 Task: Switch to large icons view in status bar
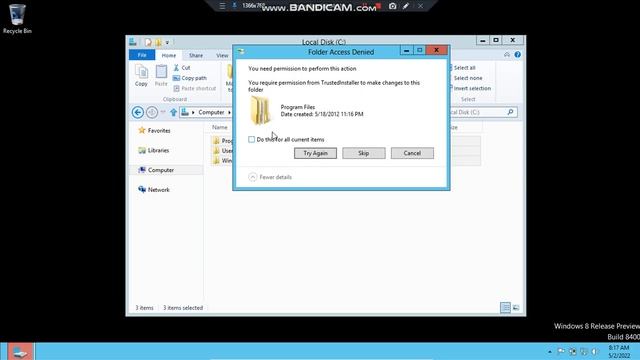[x=516, y=308]
